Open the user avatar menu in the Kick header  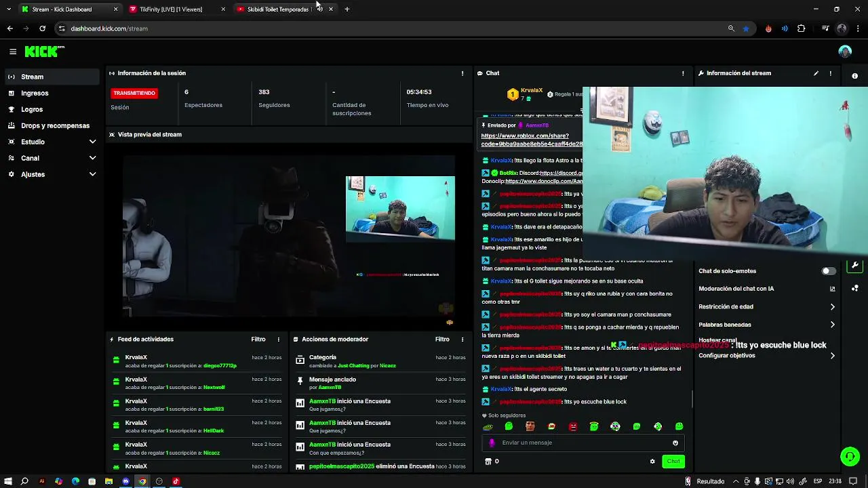(x=844, y=52)
